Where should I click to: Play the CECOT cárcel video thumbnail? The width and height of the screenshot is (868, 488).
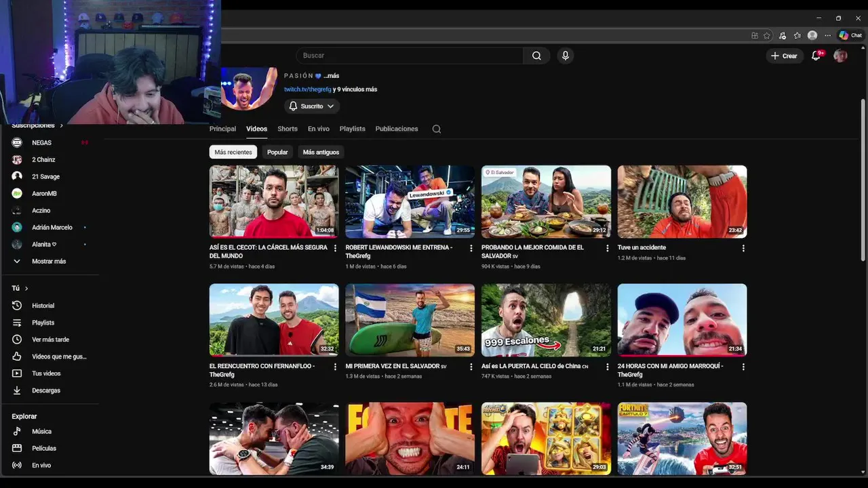coord(274,201)
